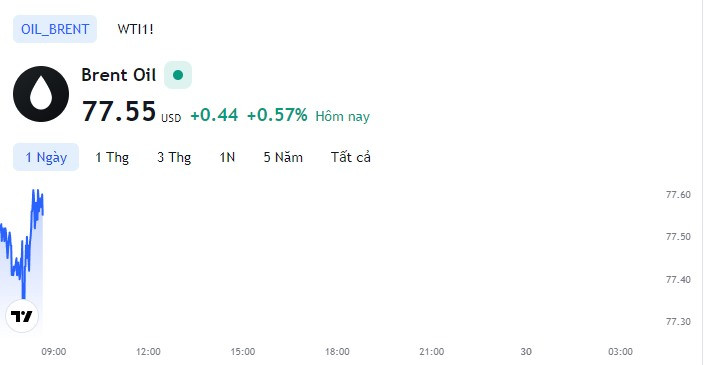
Task: Click the 77.50 price axis label
Action: 678,237
